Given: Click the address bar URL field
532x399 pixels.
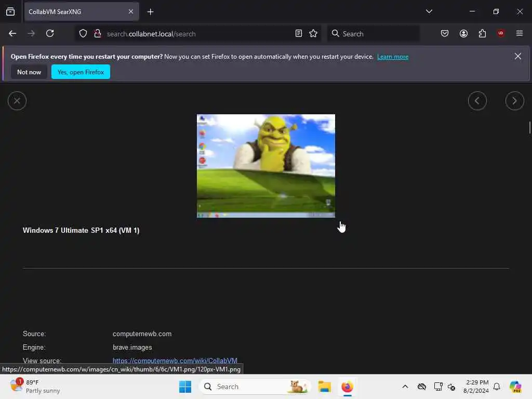Looking at the screenshot, I should pyautogui.click(x=198, y=34).
